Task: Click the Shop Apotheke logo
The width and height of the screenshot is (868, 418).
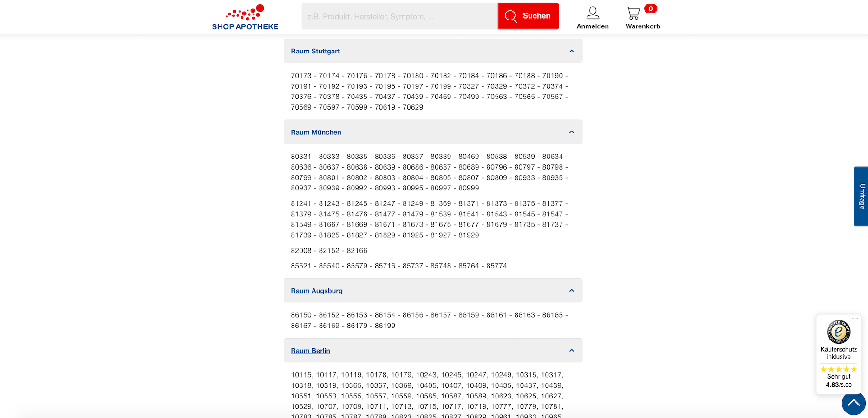Action: coord(245,18)
